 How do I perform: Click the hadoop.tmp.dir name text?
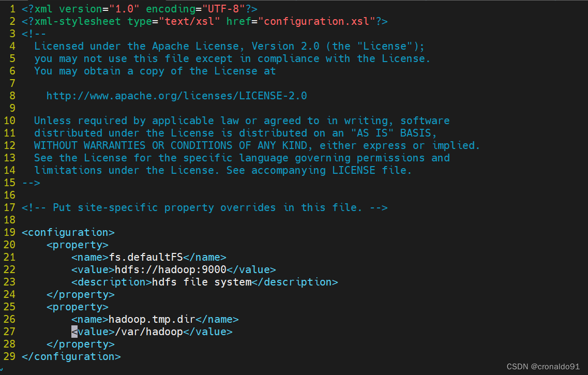coord(152,320)
